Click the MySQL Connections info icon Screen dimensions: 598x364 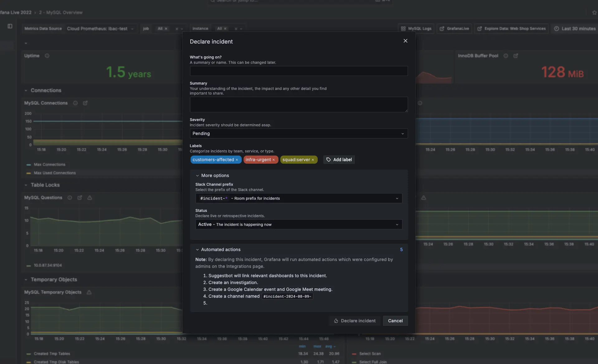(75, 103)
